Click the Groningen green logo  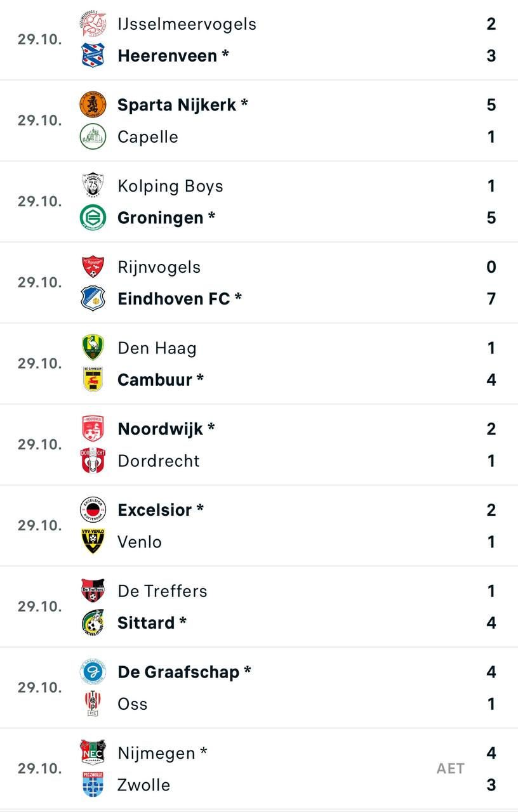pyautogui.click(x=93, y=218)
